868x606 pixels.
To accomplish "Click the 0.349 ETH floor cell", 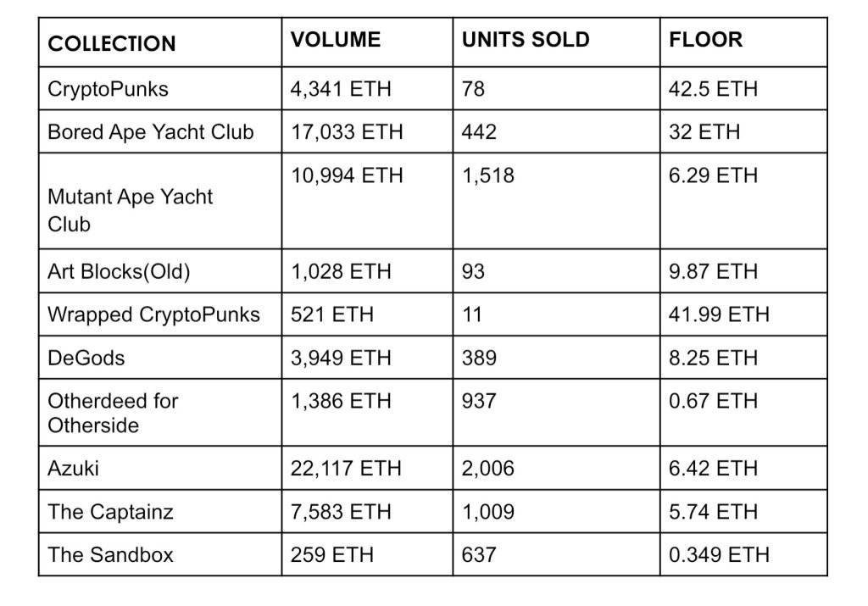I will click(x=719, y=555).
